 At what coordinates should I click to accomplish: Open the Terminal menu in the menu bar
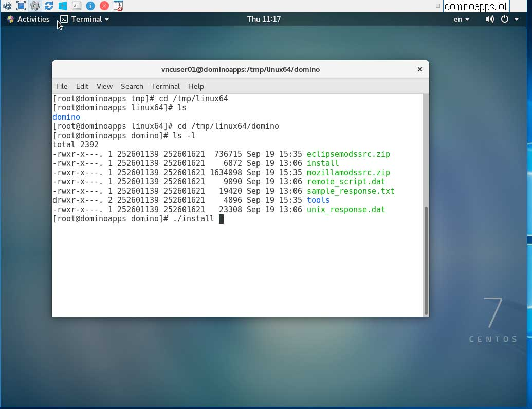pyautogui.click(x=166, y=86)
